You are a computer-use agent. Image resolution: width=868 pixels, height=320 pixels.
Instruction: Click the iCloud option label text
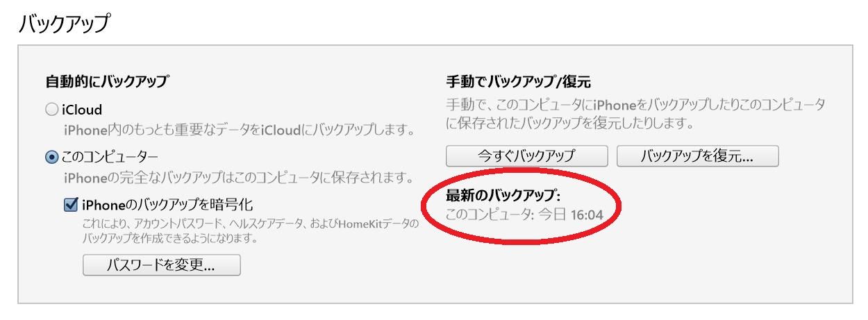[82, 110]
